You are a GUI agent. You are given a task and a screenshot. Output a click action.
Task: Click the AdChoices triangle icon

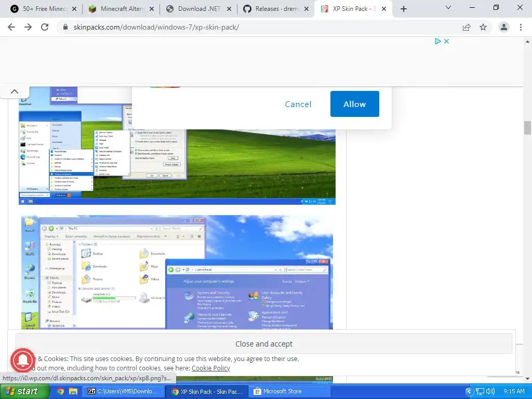[x=437, y=42]
